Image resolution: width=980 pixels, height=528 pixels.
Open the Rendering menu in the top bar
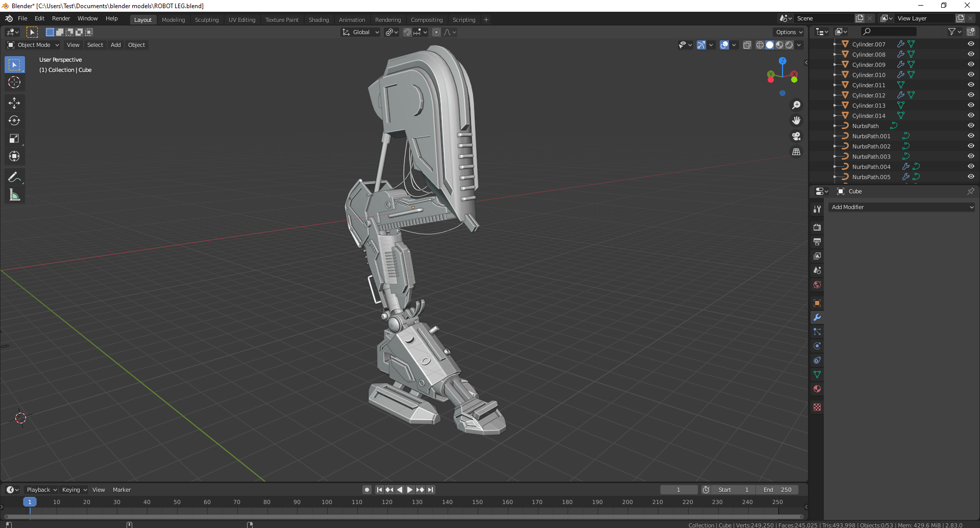[388, 19]
